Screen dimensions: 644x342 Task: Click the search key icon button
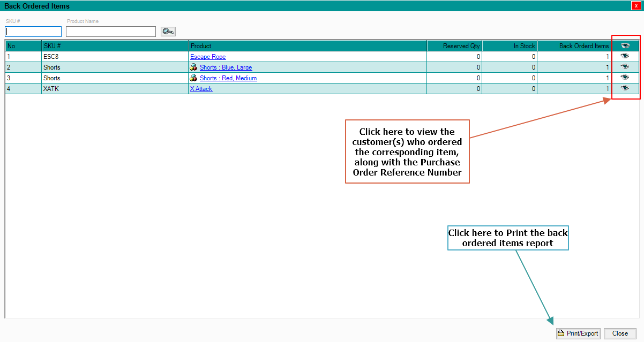(x=168, y=32)
